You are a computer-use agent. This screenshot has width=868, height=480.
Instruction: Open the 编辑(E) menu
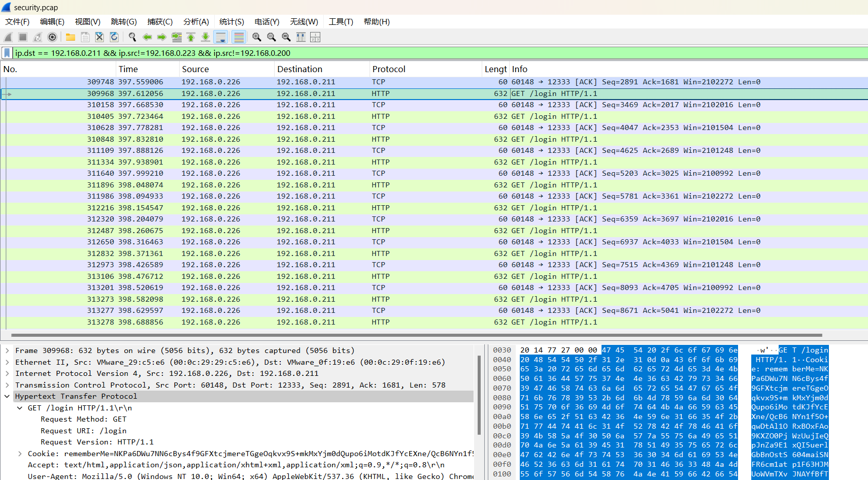52,22
